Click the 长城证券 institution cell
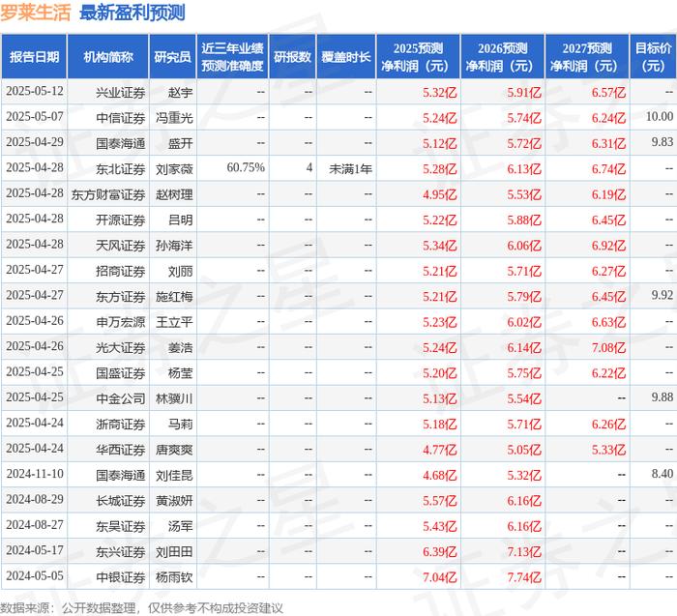Viewport: 677px width, 616px height. (x=121, y=501)
